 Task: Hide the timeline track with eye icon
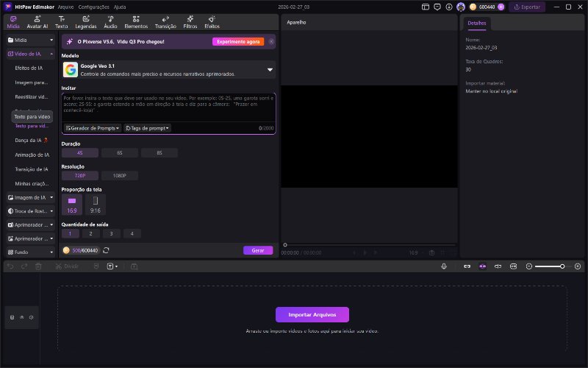[22, 317]
